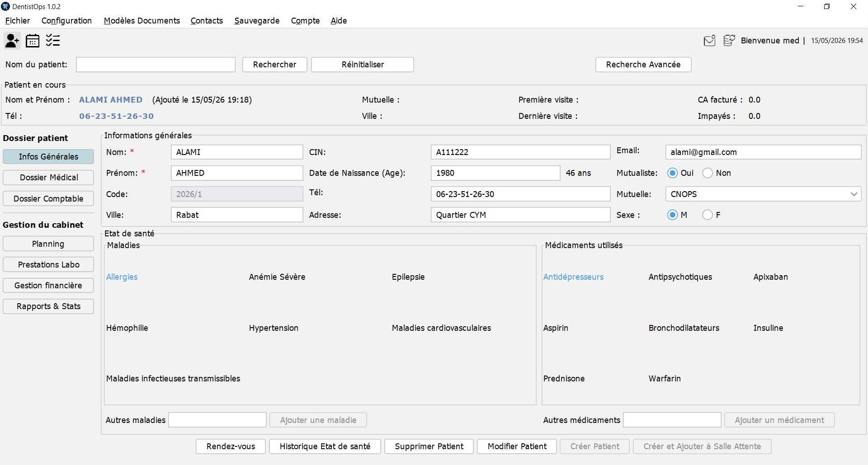Select Hypertension disease
The height and width of the screenshot is (465, 868).
tap(274, 328)
